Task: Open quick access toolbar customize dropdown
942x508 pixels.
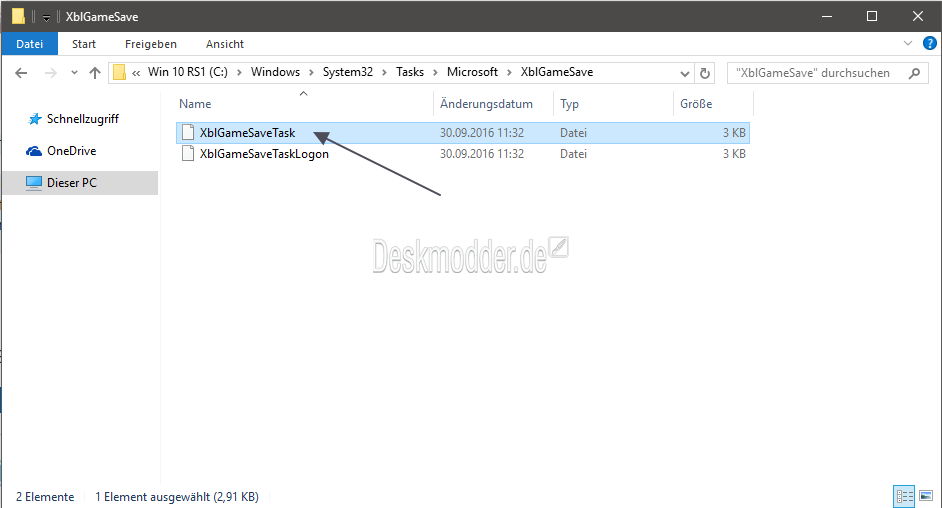Action: (x=46, y=17)
